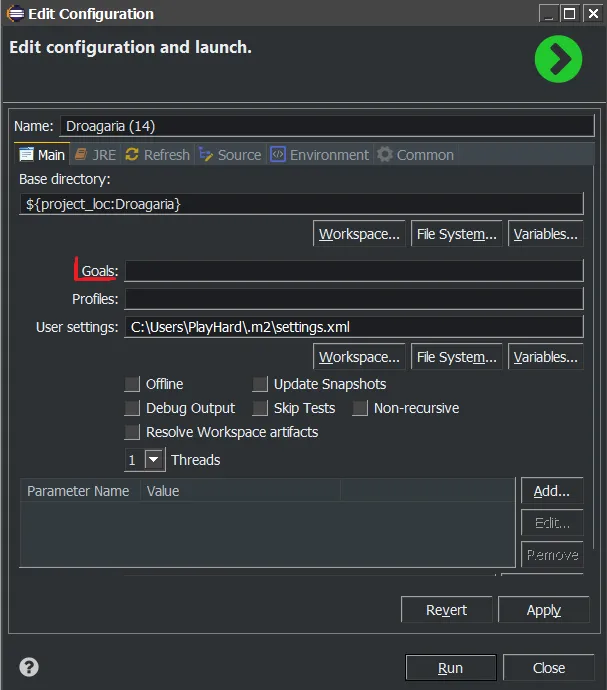Open the Environment tab
Image resolution: width=607 pixels, height=690 pixels.
pyautogui.click(x=319, y=155)
